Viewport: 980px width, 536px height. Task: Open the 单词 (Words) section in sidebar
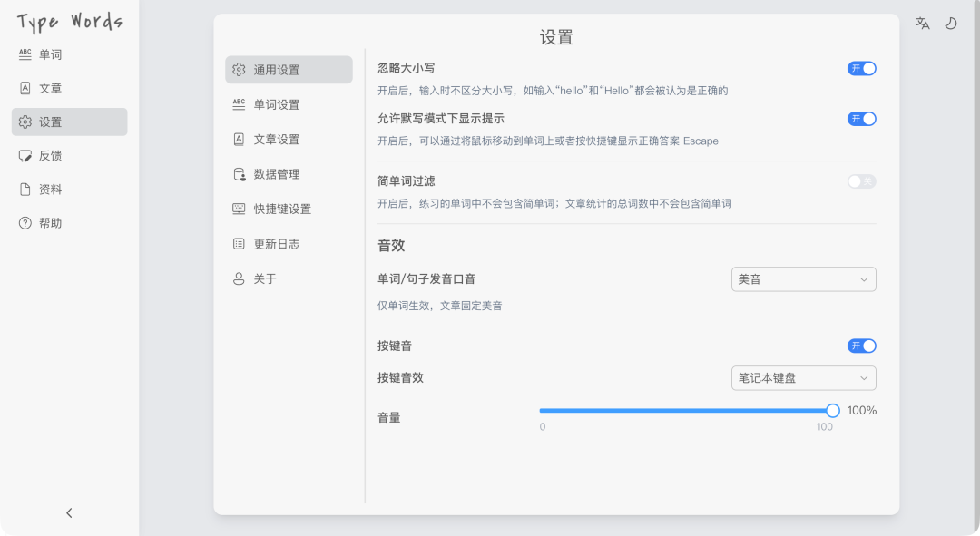(41, 54)
